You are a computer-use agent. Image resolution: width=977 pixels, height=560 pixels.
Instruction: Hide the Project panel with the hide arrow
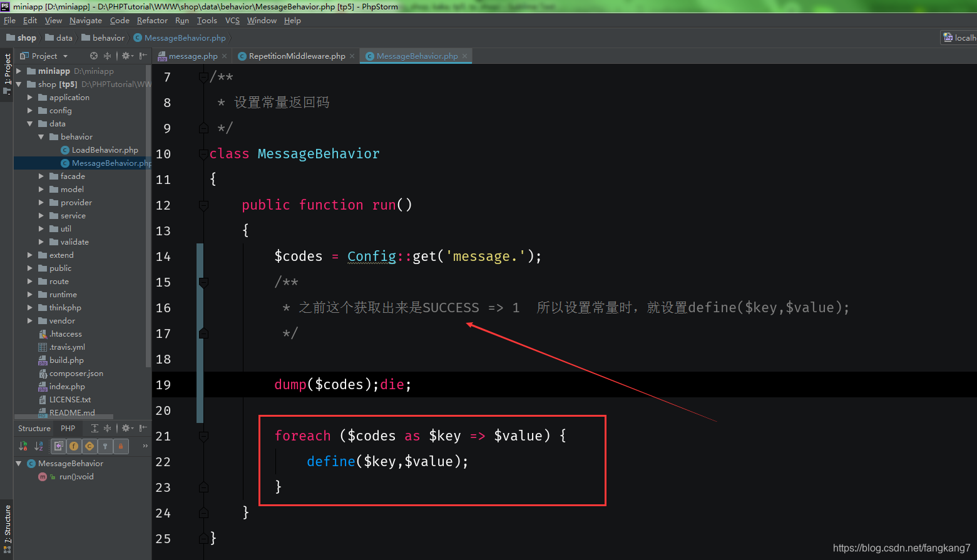(143, 56)
